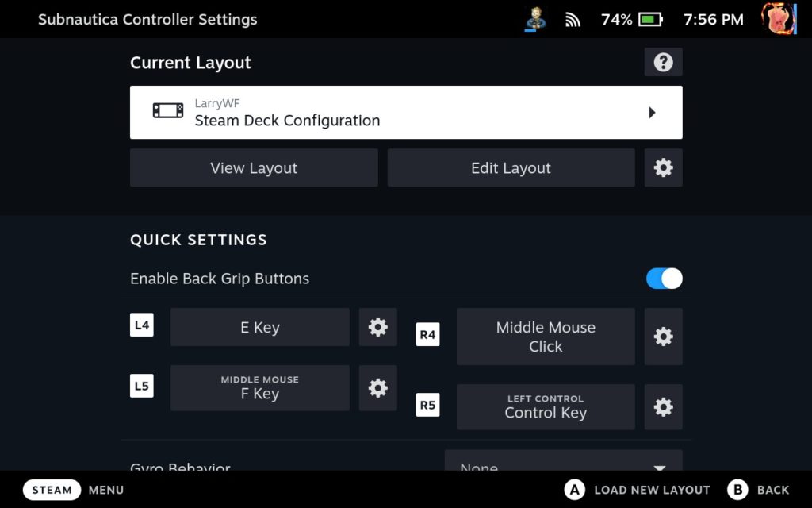
Task: Click the battery icon in the top bar
Action: coord(650,20)
